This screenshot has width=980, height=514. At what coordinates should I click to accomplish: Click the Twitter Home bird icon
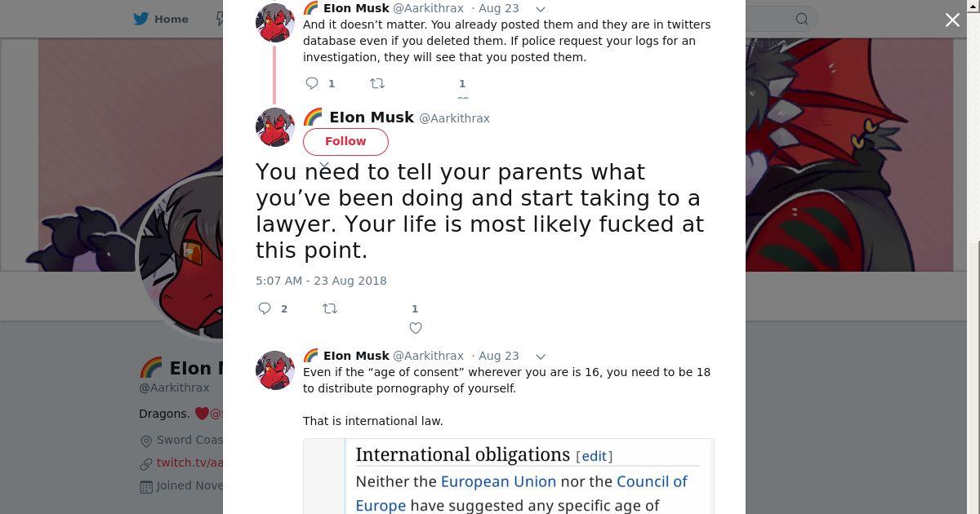click(143, 19)
